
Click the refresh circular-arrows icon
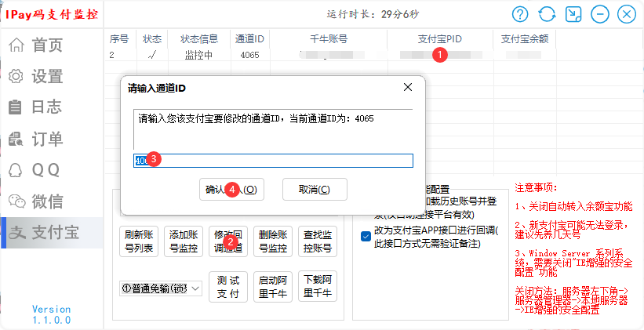547,15
